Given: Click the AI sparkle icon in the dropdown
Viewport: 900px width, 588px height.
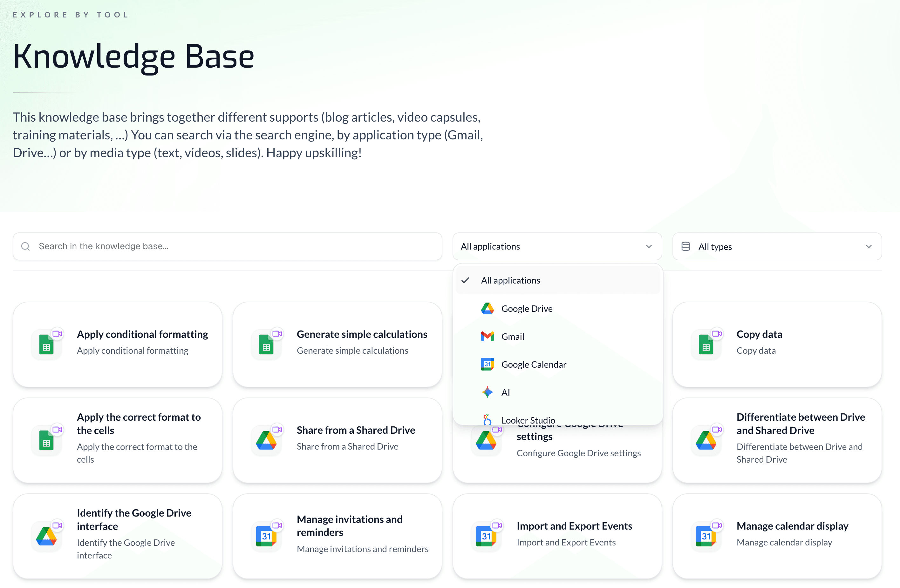Looking at the screenshot, I should coord(487,392).
